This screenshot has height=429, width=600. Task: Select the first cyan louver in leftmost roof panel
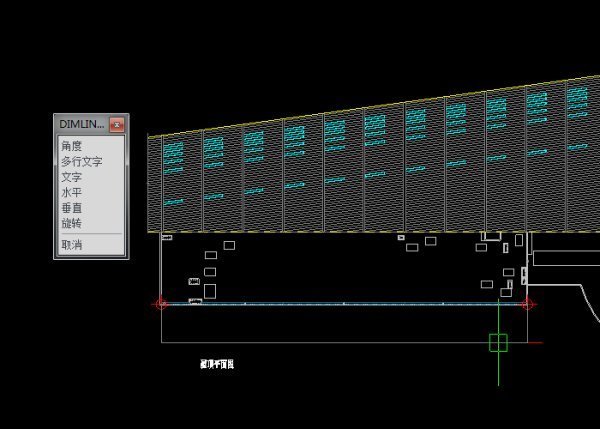tap(174, 148)
